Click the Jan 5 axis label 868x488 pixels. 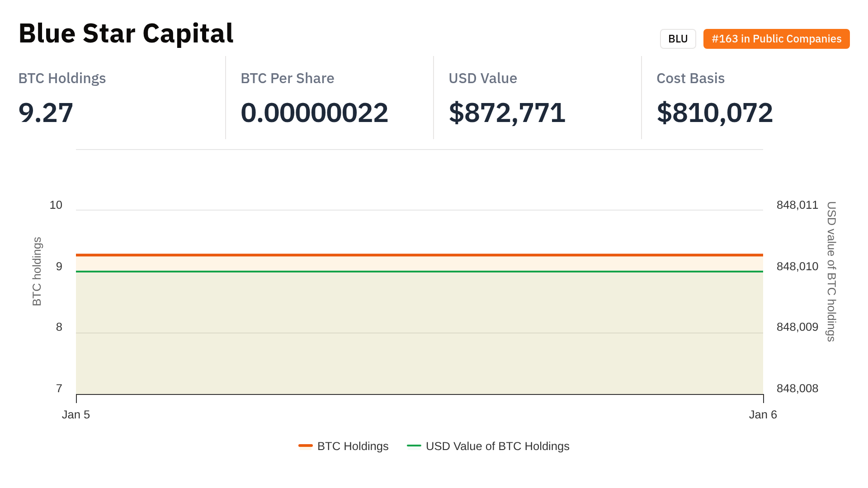point(76,414)
